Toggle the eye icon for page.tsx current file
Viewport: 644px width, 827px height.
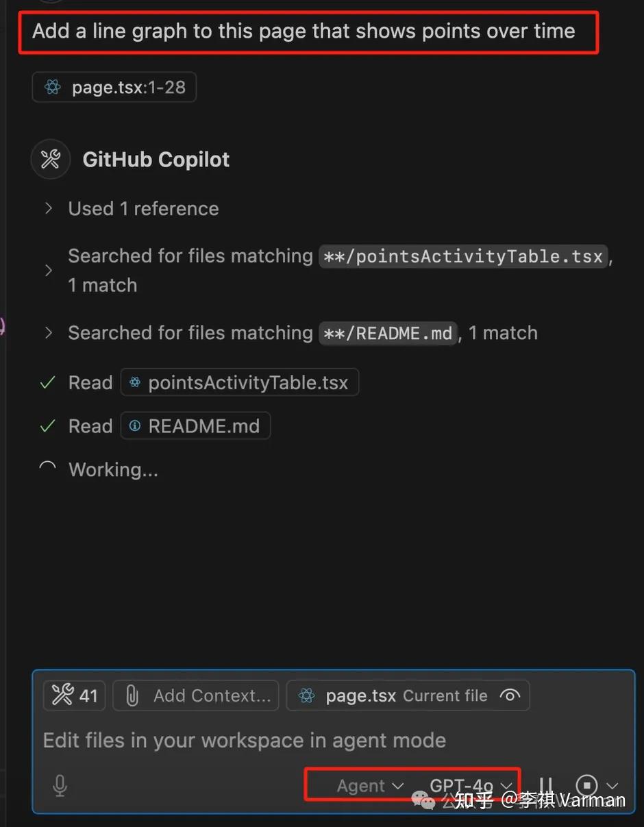pyautogui.click(x=510, y=695)
